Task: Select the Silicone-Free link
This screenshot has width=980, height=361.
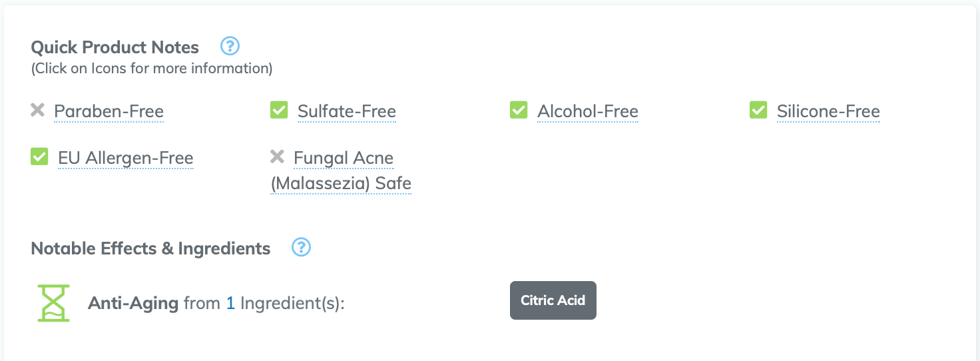Action: (x=828, y=111)
